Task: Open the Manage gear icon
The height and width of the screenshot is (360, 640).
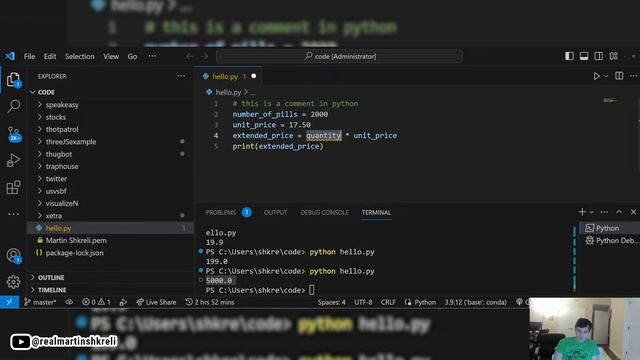Action: (13, 282)
